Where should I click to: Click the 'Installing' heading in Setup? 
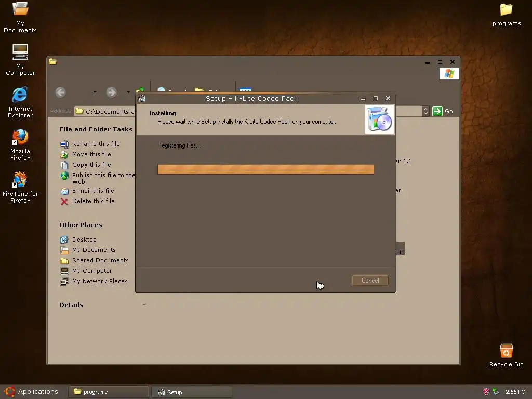tap(163, 113)
